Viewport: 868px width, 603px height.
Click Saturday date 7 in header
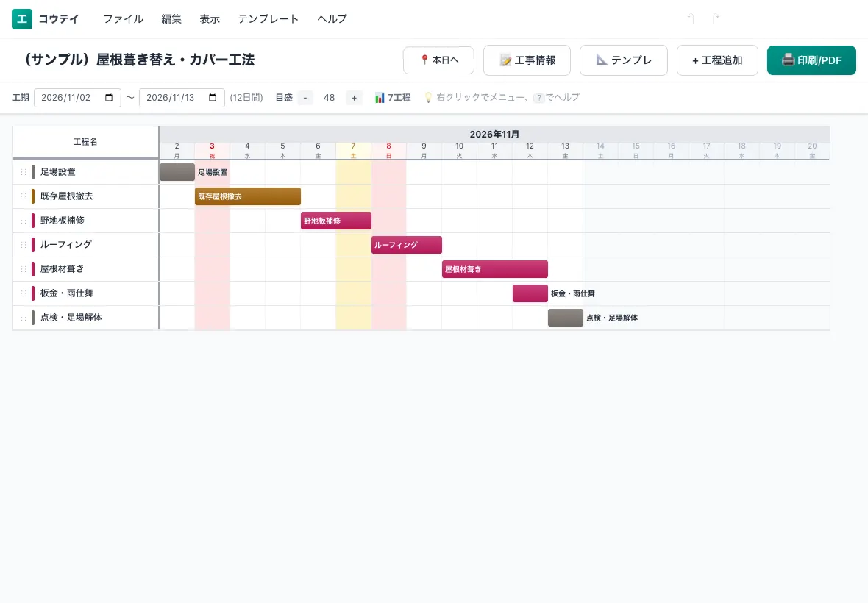click(353, 151)
